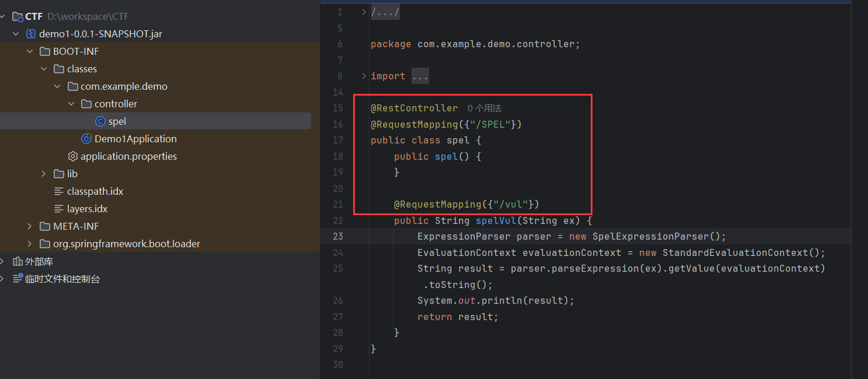
Task: Click System.out.println(result) statement
Action: (x=496, y=300)
